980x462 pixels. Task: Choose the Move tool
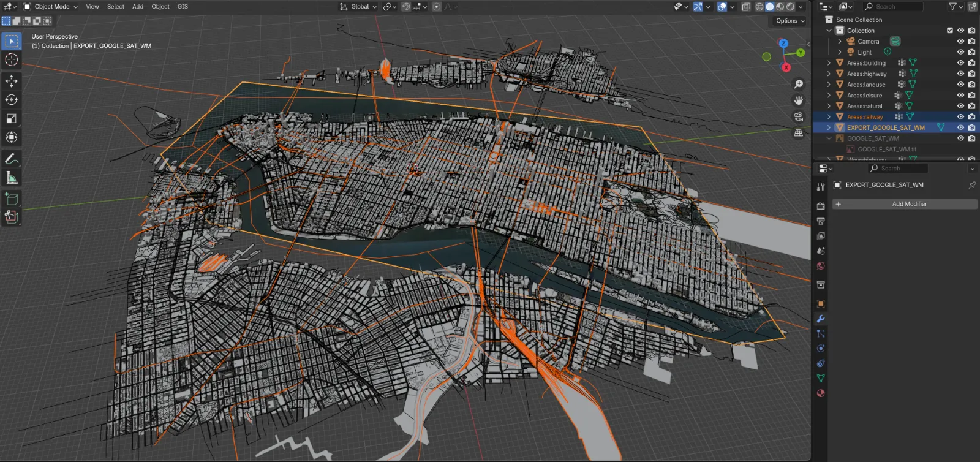[x=12, y=81]
